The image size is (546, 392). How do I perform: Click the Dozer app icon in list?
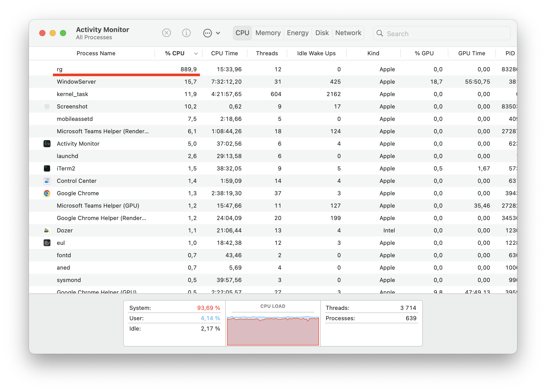tap(47, 230)
